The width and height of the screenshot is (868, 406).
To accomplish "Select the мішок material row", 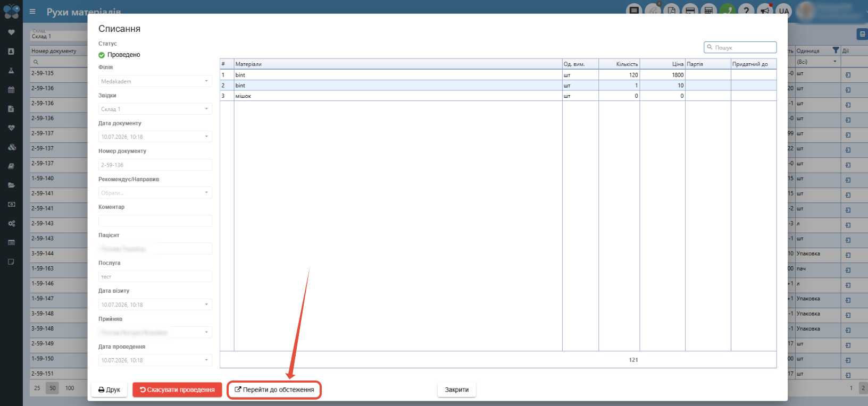I will pyautogui.click(x=498, y=96).
